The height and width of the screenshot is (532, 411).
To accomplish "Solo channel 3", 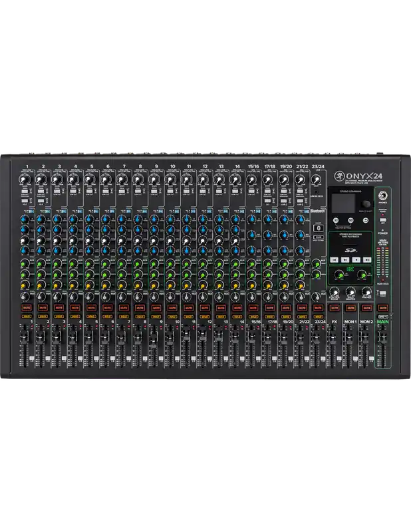I will [x=59, y=317].
